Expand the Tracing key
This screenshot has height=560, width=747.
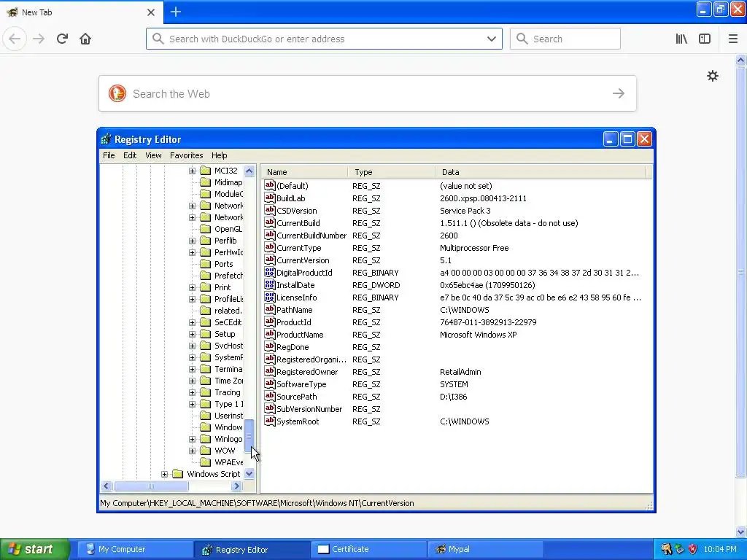point(192,392)
